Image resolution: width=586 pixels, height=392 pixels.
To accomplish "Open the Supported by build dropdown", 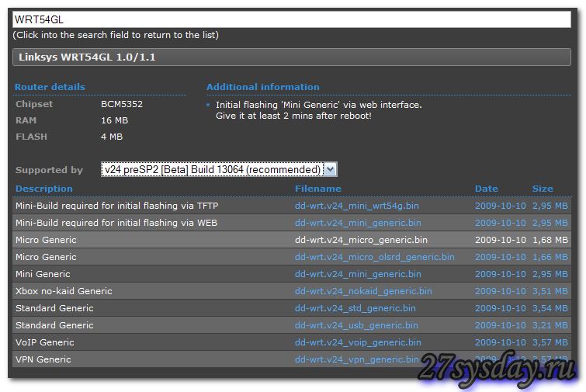I will [x=219, y=170].
